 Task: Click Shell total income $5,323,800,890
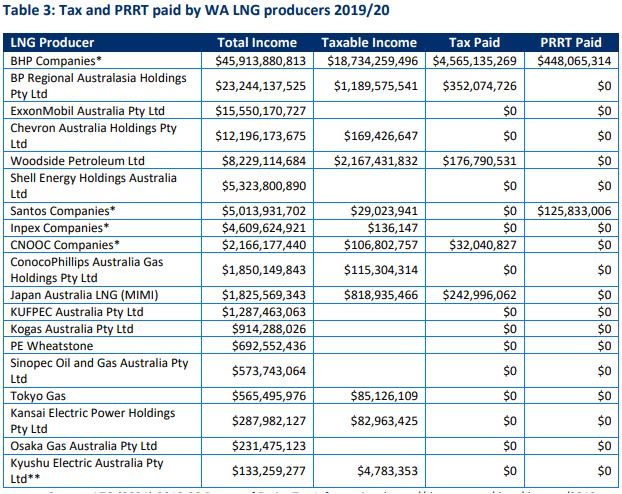[x=264, y=186]
